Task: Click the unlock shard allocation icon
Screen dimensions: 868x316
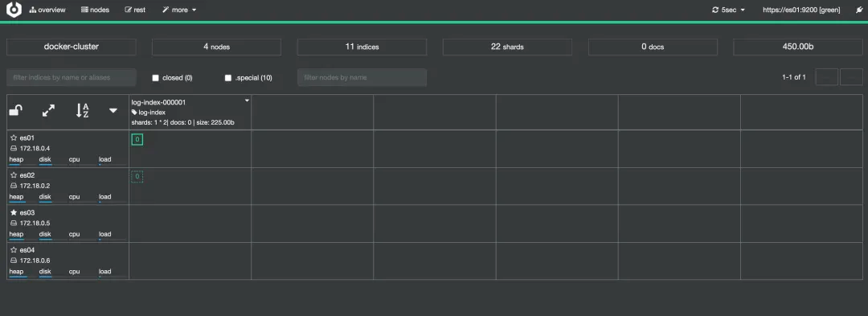Action: pos(15,111)
